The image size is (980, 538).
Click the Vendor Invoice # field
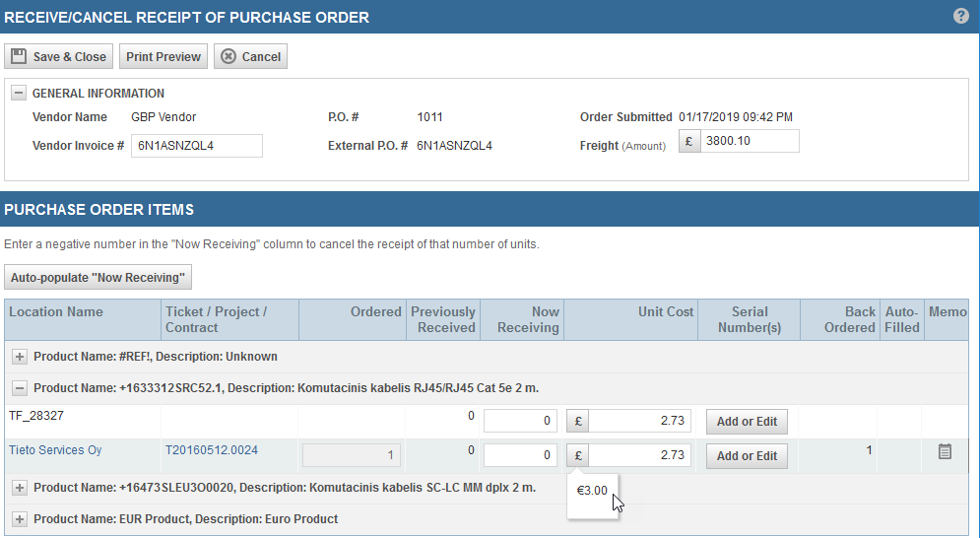coord(197,146)
